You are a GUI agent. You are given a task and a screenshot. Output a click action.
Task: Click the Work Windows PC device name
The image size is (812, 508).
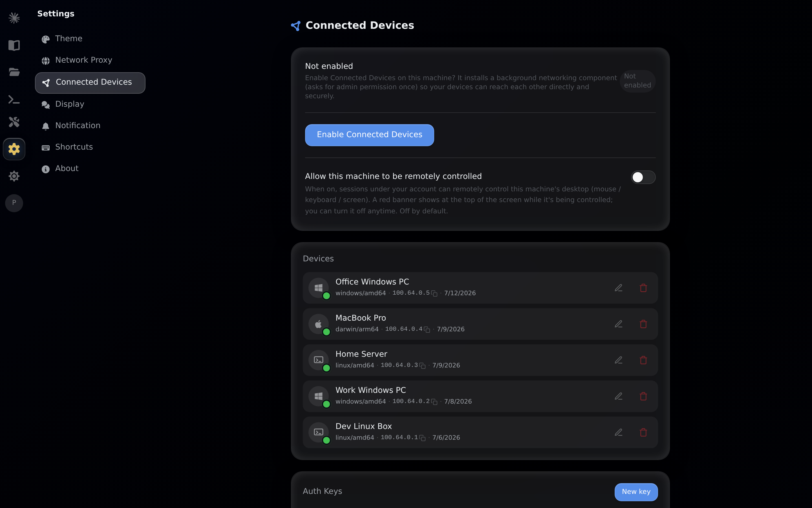click(371, 390)
